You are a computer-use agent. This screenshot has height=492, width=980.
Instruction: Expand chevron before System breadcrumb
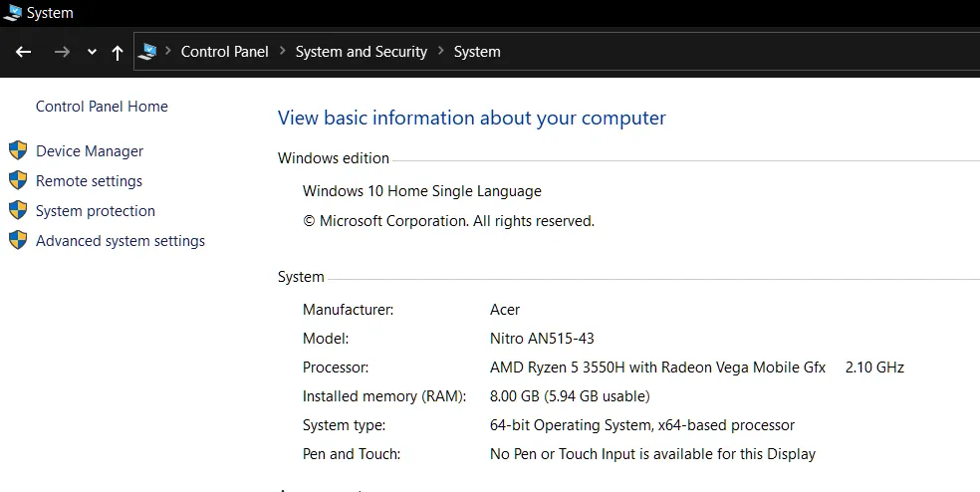click(x=441, y=52)
